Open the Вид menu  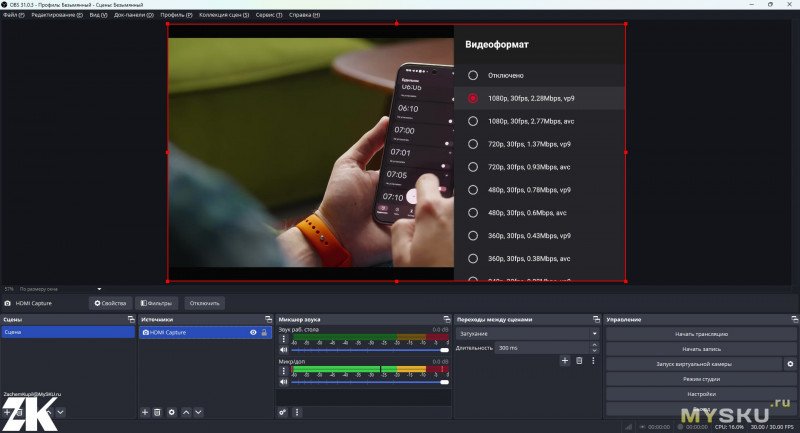point(98,15)
